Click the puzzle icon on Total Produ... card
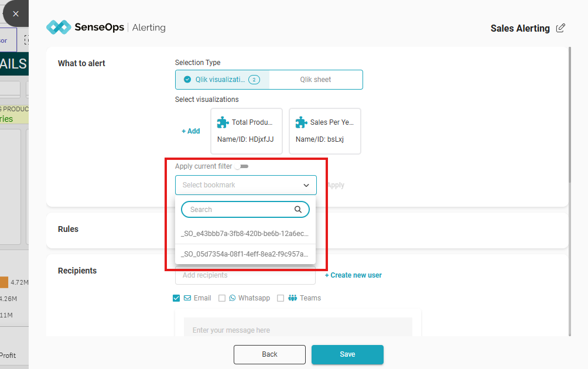588x369 pixels. (223, 122)
